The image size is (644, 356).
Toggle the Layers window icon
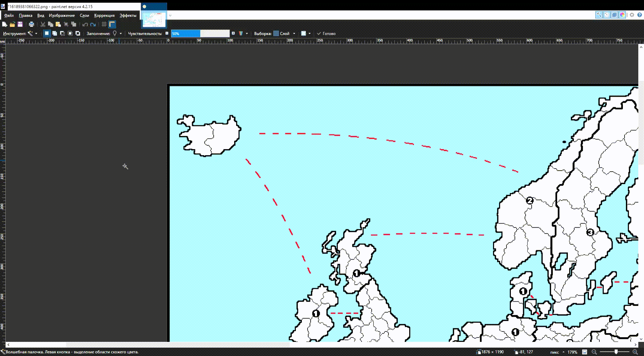614,15
